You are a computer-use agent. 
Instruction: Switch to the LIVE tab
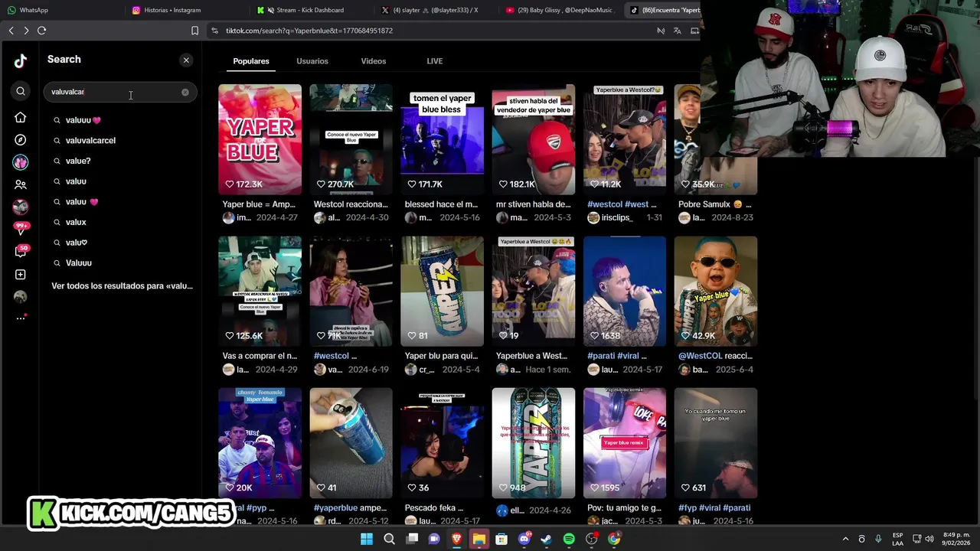pyautogui.click(x=435, y=61)
